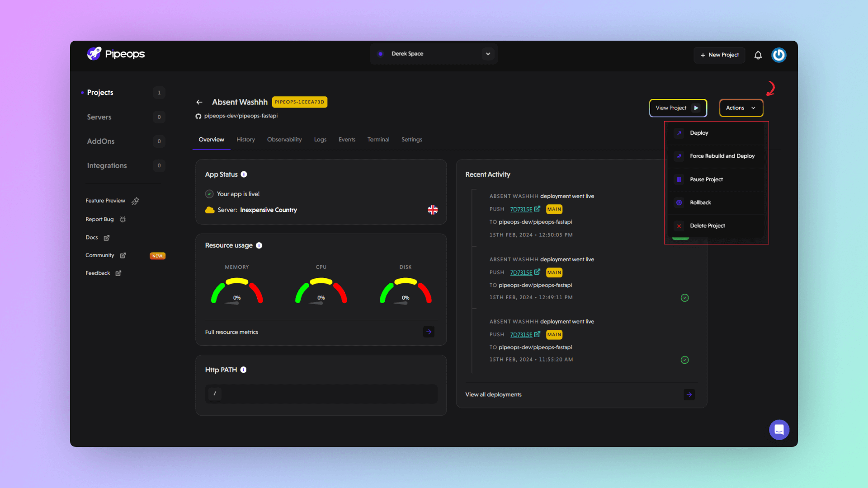Click the MAIN branch badge toggle
This screenshot has height=488, width=868.
[554, 209]
